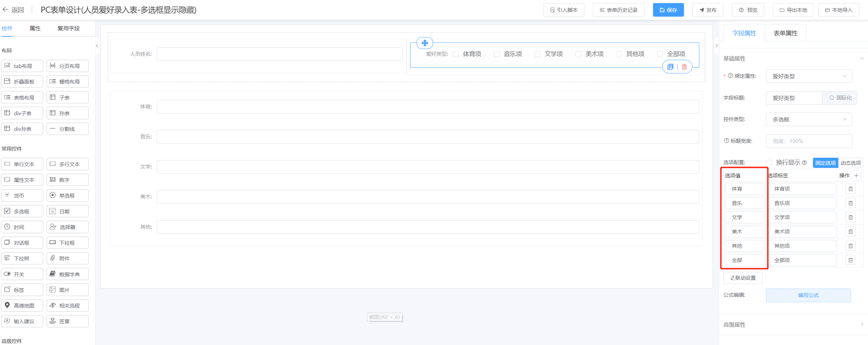The height and width of the screenshot is (345, 868).
Task: Add the 栅格布局 grid layout control
Action: click(x=68, y=82)
